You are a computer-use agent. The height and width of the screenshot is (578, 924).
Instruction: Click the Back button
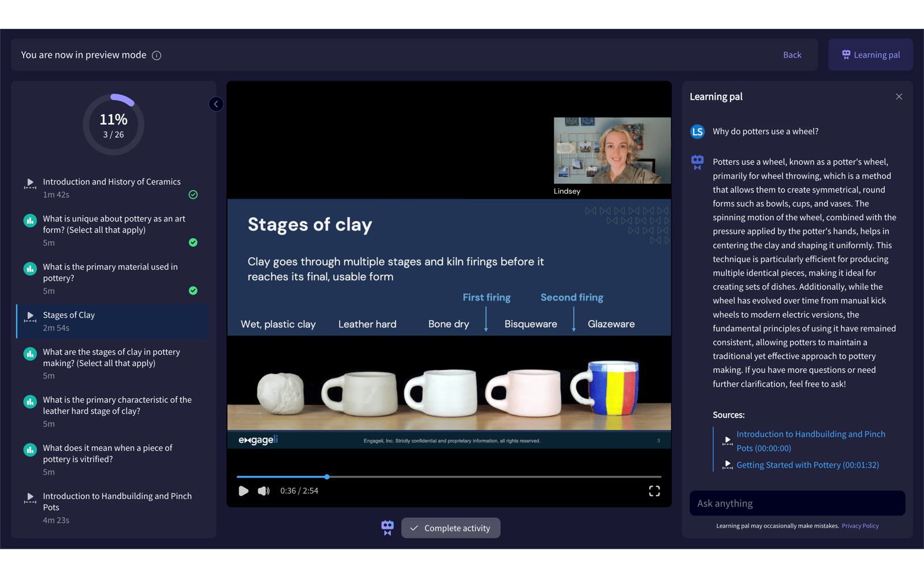792,54
